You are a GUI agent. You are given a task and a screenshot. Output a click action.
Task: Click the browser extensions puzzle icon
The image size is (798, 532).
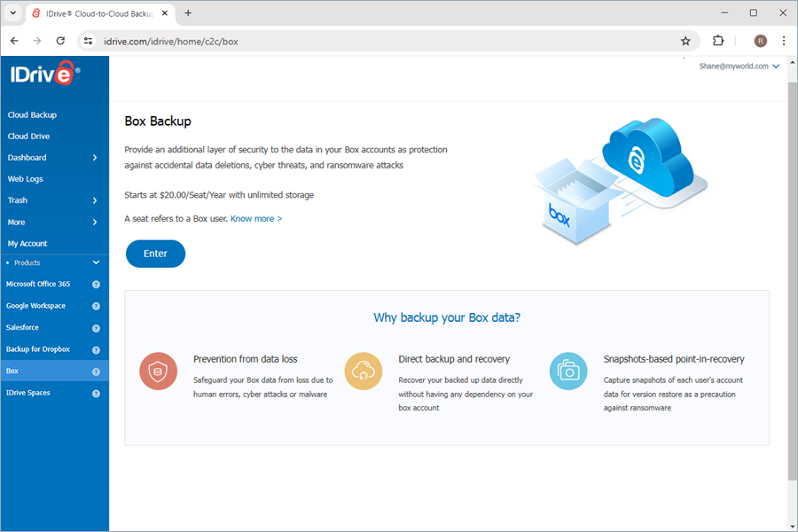tap(718, 41)
